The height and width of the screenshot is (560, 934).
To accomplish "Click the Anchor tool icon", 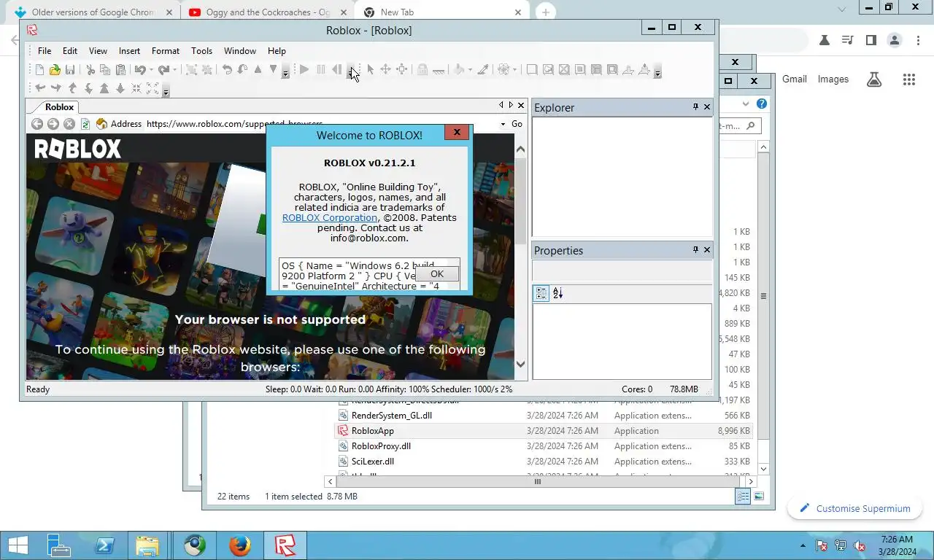I will click(x=438, y=71).
